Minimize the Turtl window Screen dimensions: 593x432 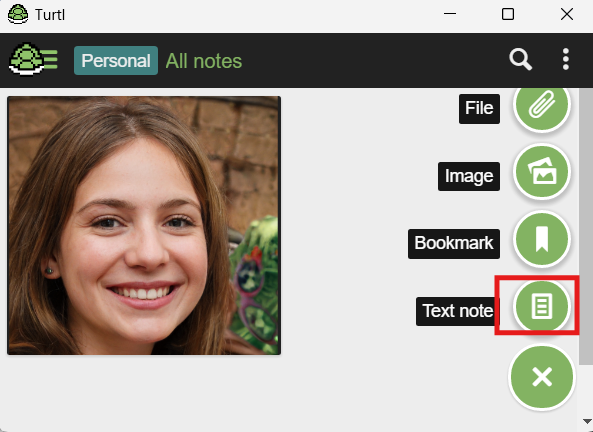(450, 14)
